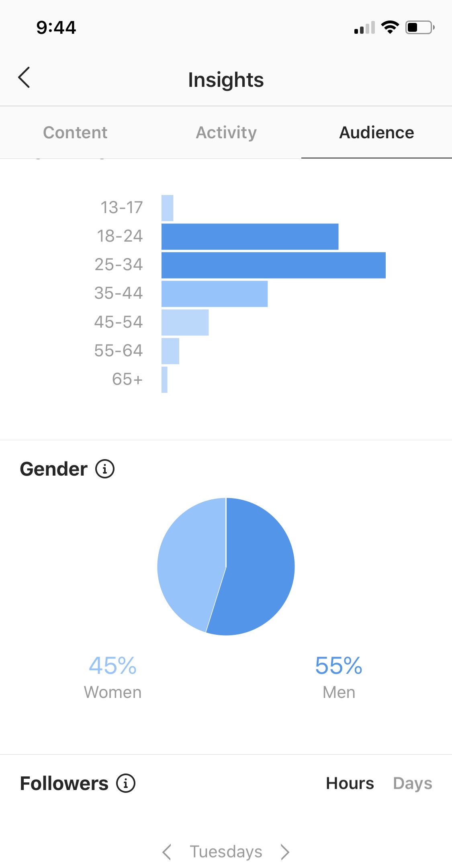Tap the 35-44 age bar

pos(215,294)
